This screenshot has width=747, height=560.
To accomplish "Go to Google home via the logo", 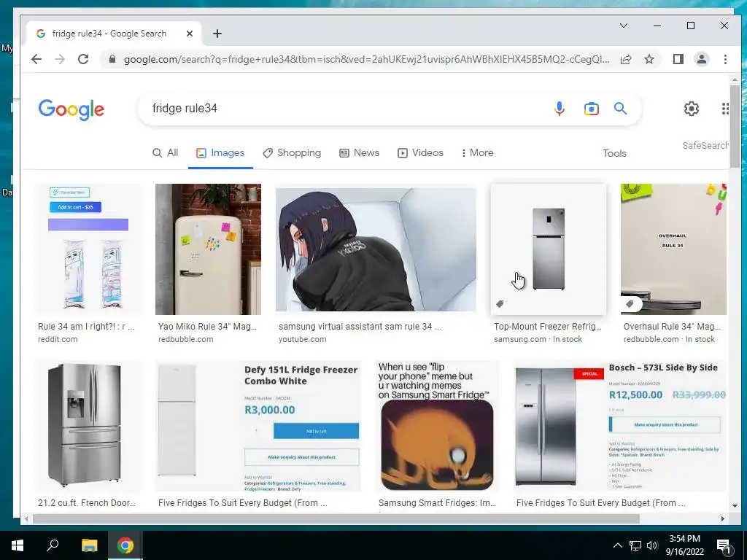I will [x=71, y=109].
